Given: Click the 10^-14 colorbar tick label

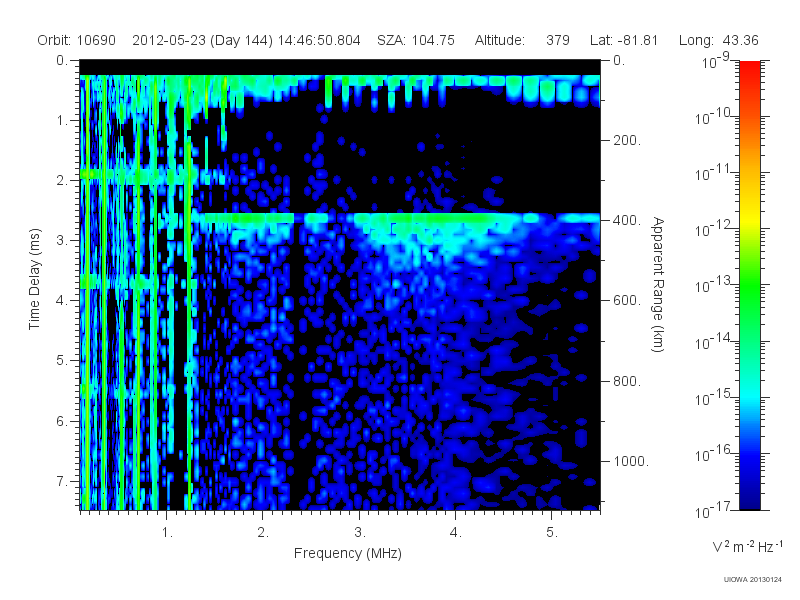Looking at the screenshot, I should pos(714,341).
